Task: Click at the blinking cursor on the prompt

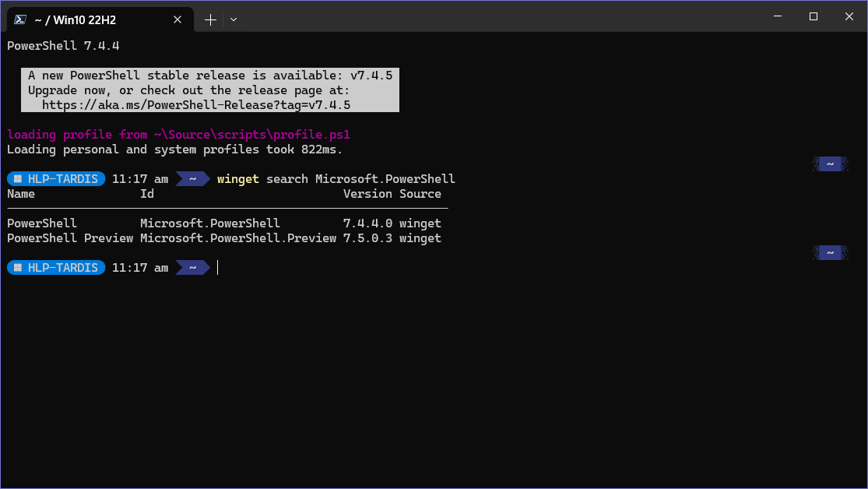Action: point(217,268)
